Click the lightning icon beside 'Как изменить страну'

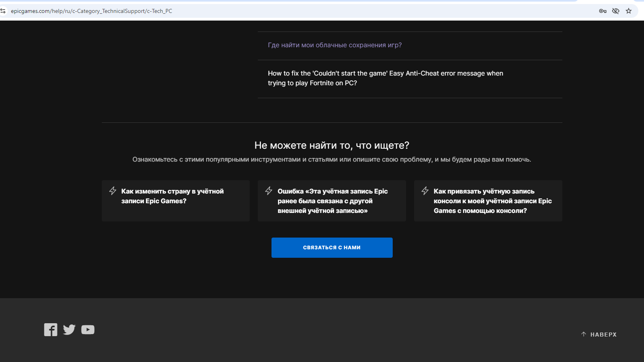113,191
